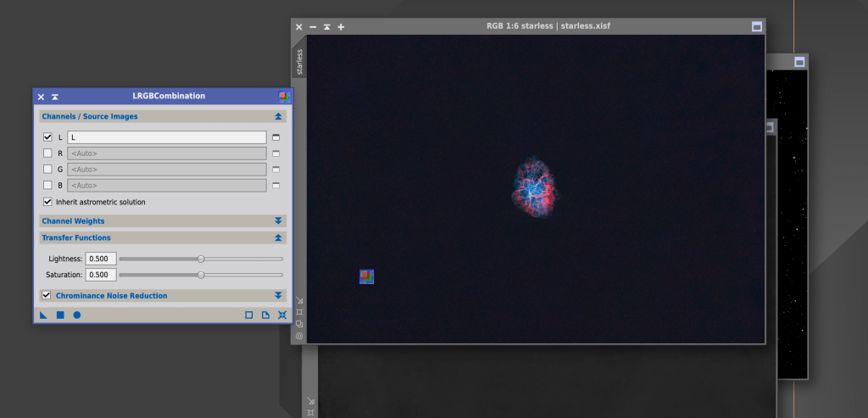Viewport: 868px width, 418px height.
Task: Click the Reset icon in LRGBCombination footer
Action: click(x=282, y=315)
